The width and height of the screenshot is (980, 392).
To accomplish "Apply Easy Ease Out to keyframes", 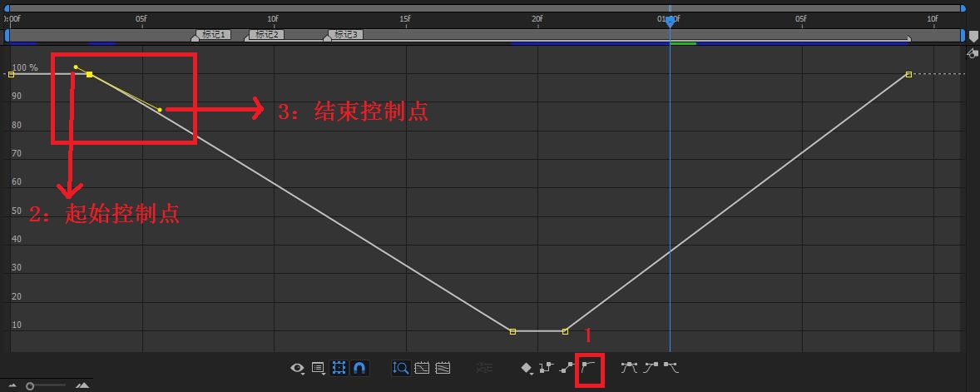I will pos(671,368).
